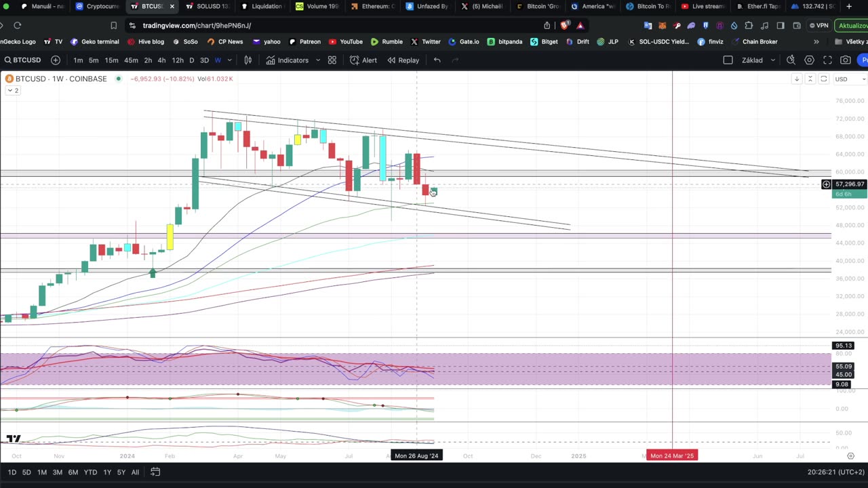
Task: Expand the indicator legend showing 2
Action: click(x=12, y=90)
